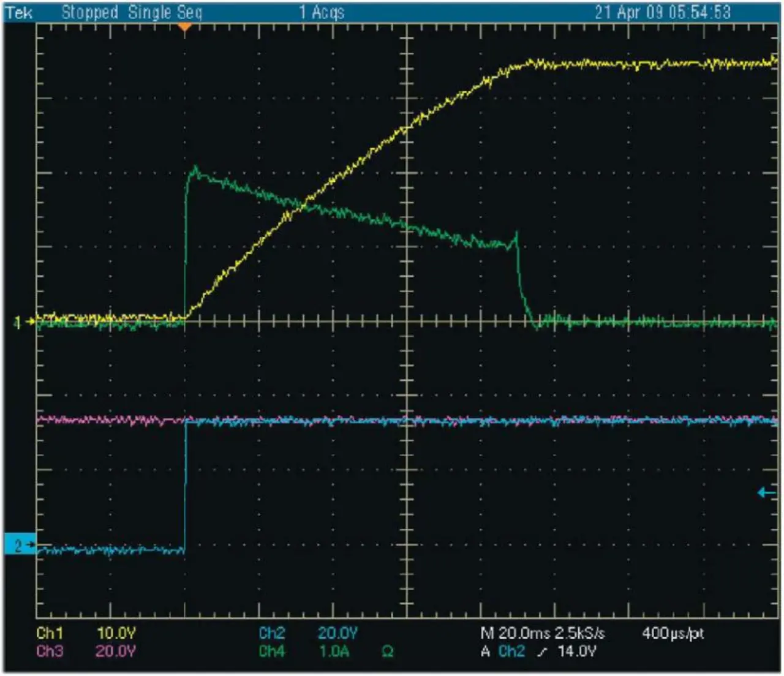Screen dimensions: 784x676
Task: Click the peak of the green current waveform
Action: coord(195,167)
